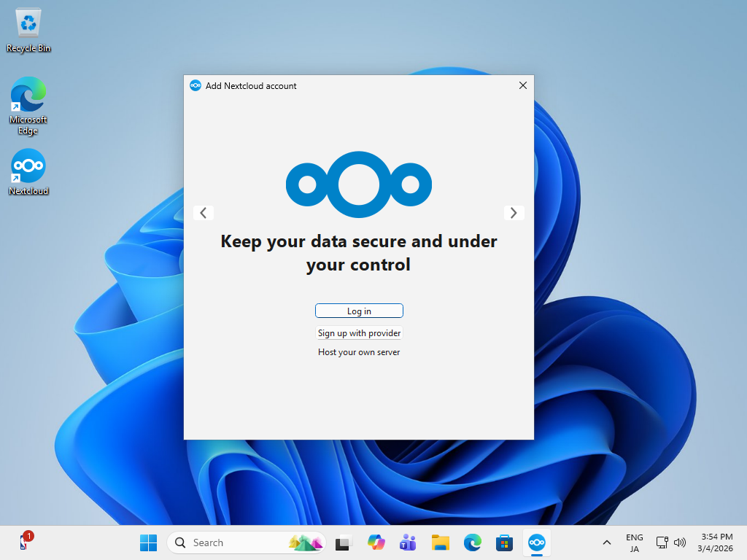Viewport: 747px width, 560px height.
Task: Click the Nextcloud taskbar icon
Action: click(x=536, y=542)
